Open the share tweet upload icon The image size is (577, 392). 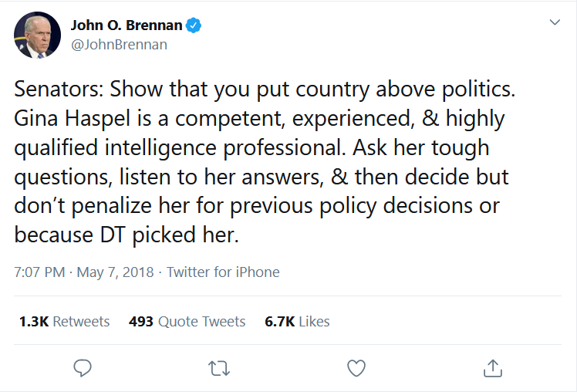click(493, 368)
